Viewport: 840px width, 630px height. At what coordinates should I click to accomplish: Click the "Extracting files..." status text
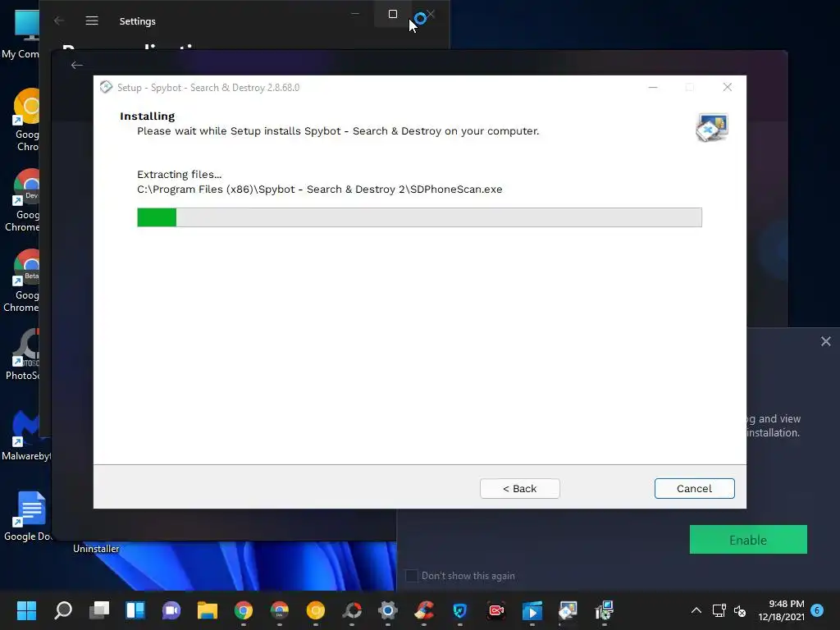click(179, 175)
